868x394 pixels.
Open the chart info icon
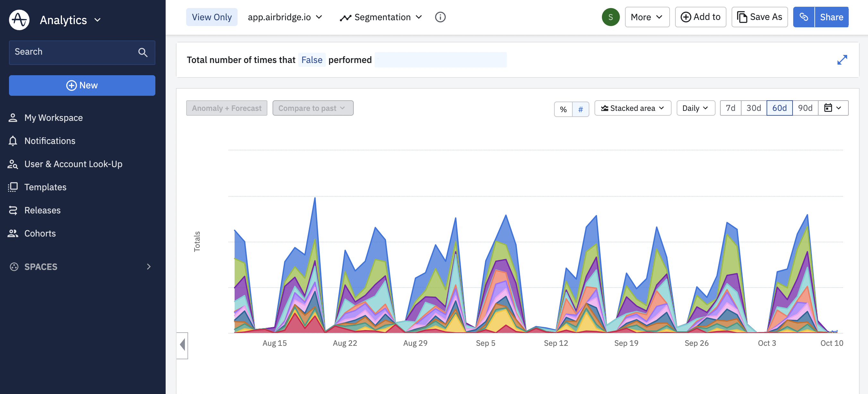pyautogui.click(x=440, y=17)
